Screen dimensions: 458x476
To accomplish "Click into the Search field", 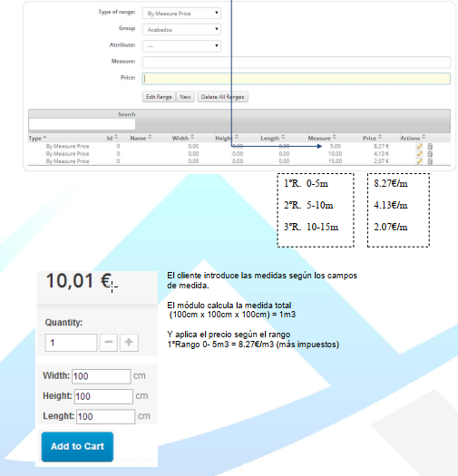I will 82,124.
